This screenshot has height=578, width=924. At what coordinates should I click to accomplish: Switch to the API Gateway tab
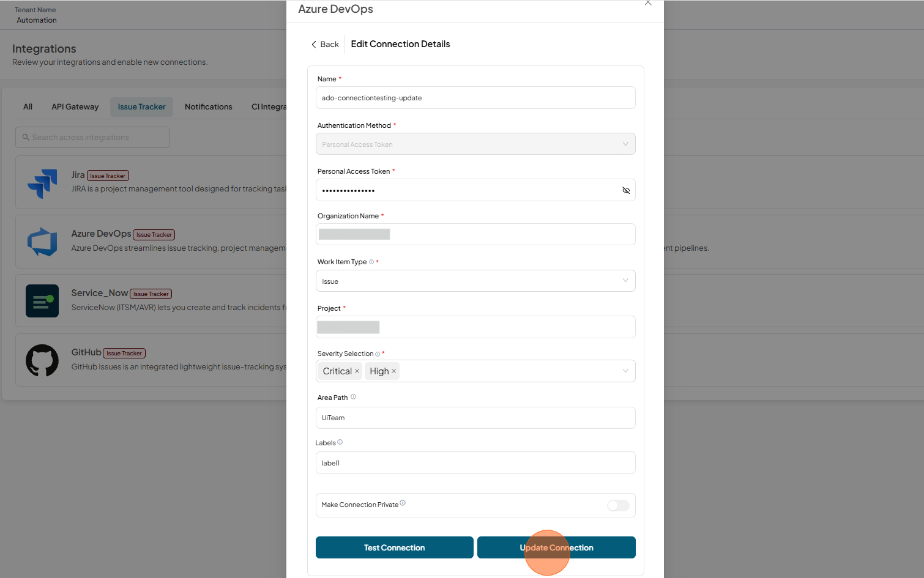75,107
